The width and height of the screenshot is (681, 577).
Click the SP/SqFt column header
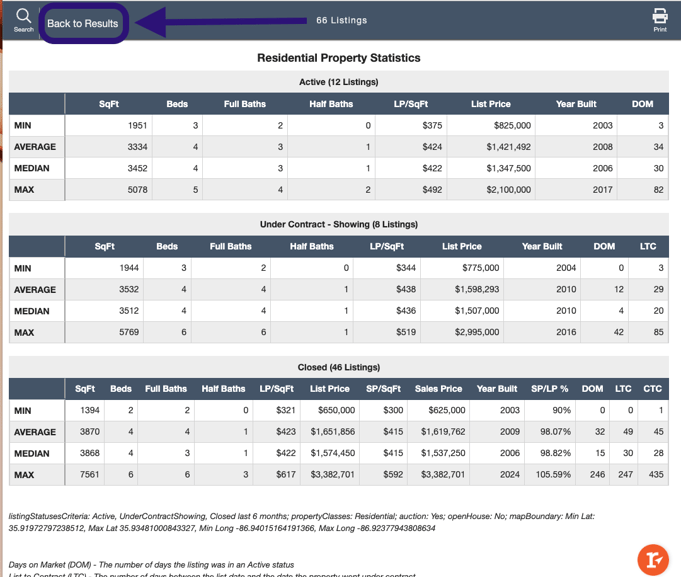tap(383, 389)
